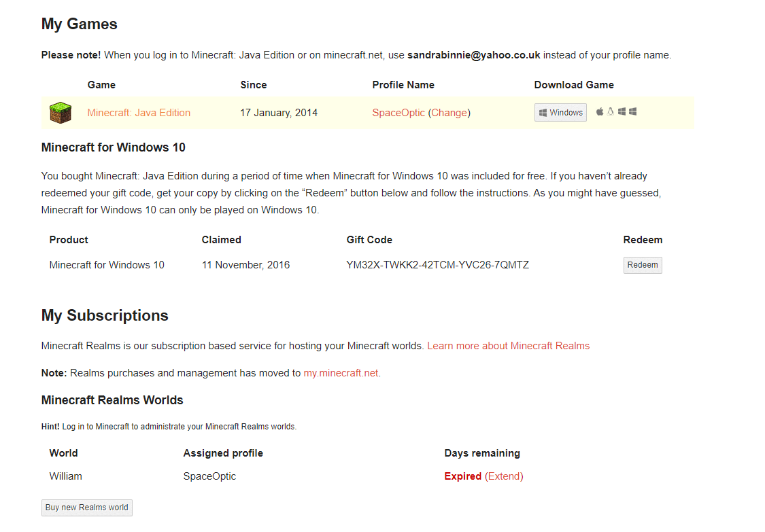The width and height of the screenshot is (765, 532).
Task: Click the Hint! text about Realms worlds
Action: (x=169, y=427)
